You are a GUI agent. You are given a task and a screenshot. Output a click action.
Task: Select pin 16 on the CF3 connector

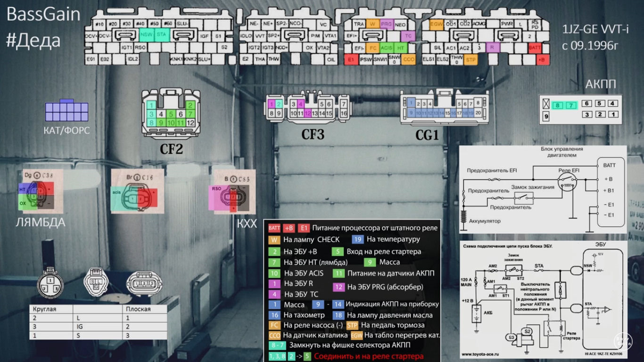tap(344, 113)
